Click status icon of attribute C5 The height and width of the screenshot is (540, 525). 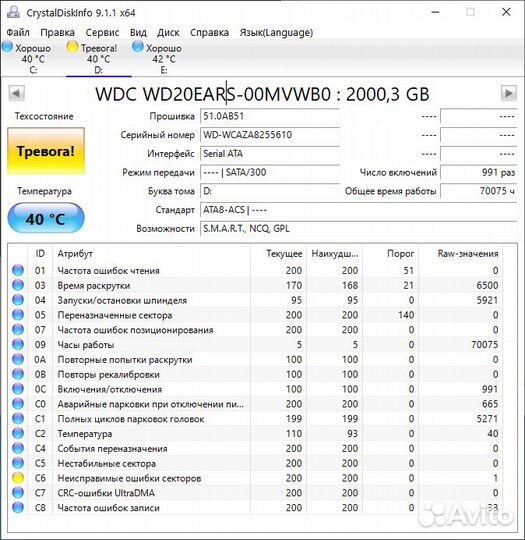pyautogui.click(x=18, y=463)
